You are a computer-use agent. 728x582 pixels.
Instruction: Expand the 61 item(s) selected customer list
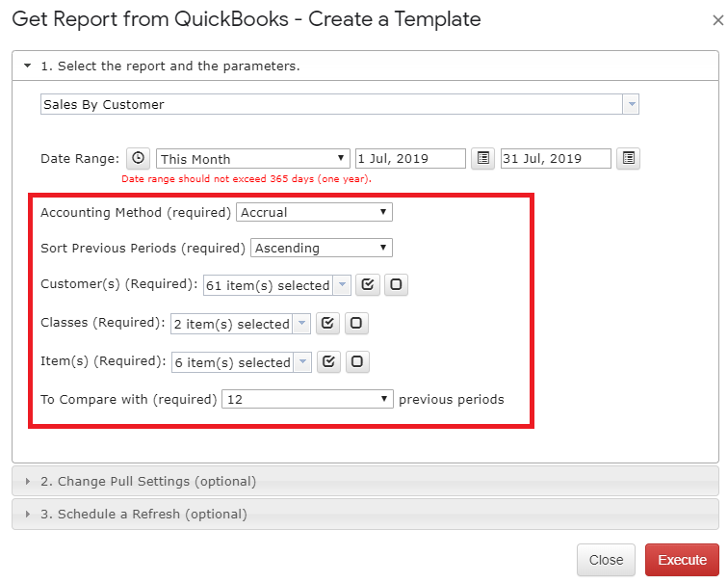pyautogui.click(x=277, y=284)
